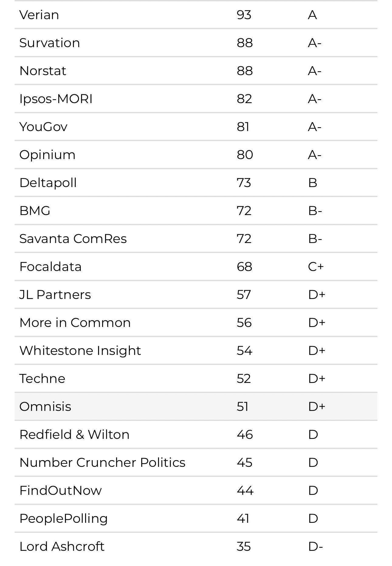Click the highlighted Omnisis row

[196, 407]
